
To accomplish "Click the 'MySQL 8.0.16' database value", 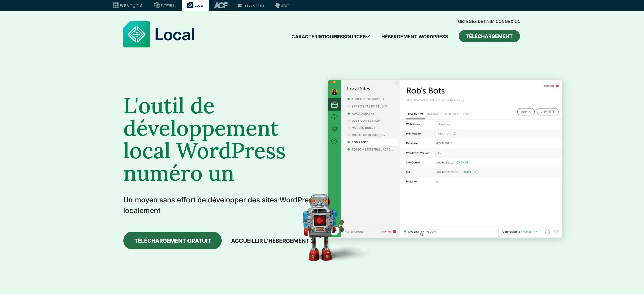I will coord(444,143).
